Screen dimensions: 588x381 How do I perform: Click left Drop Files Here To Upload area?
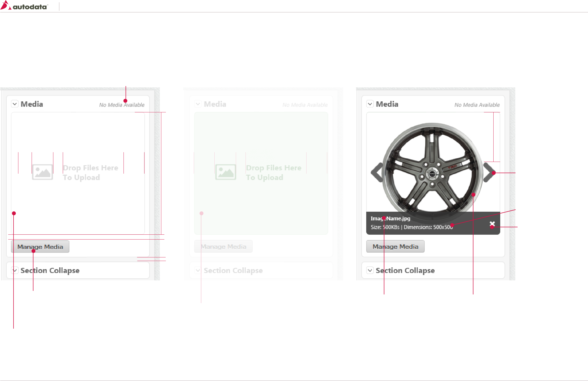click(x=90, y=173)
